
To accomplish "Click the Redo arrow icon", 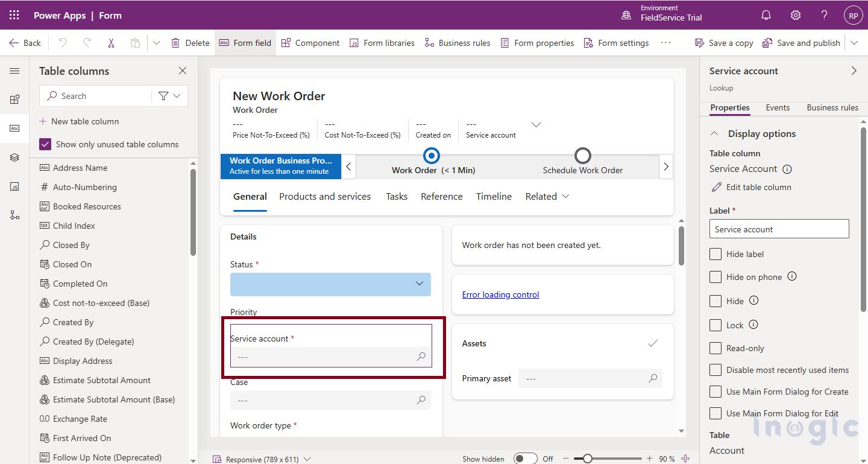I will point(87,43).
